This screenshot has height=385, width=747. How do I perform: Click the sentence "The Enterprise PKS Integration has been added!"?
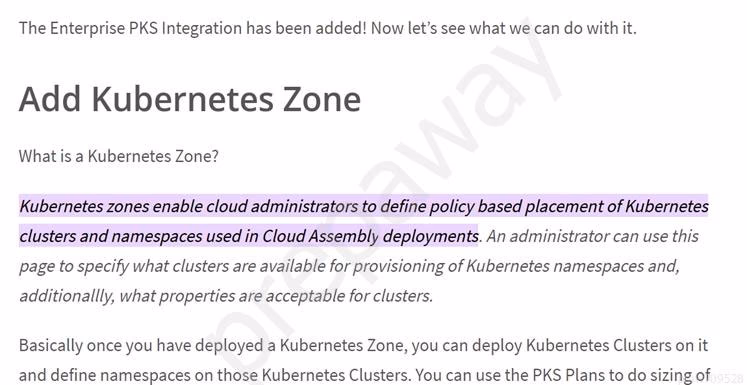(x=193, y=28)
